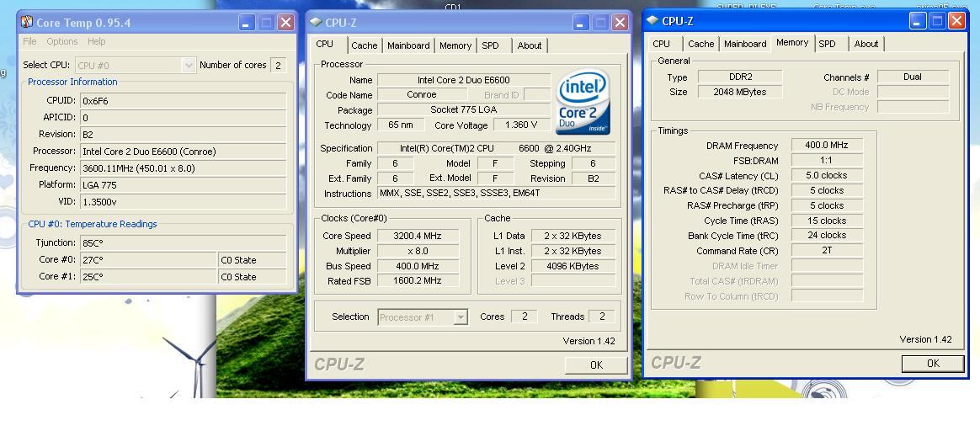The image size is (980, 431).
Task: Close the middle CPU-Z window
Action: click(620, 23)
